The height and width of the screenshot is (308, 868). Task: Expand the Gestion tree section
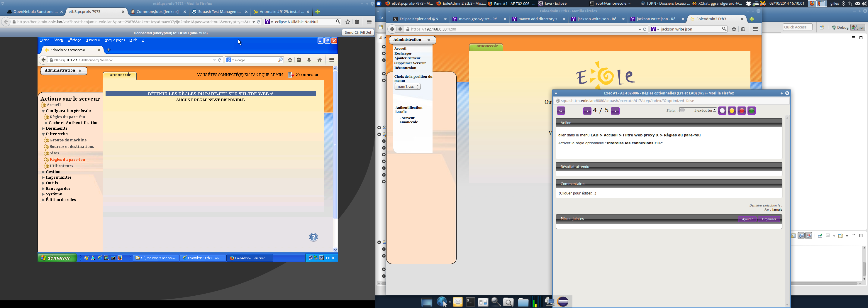pyautogui.click(x=53, y=172)
